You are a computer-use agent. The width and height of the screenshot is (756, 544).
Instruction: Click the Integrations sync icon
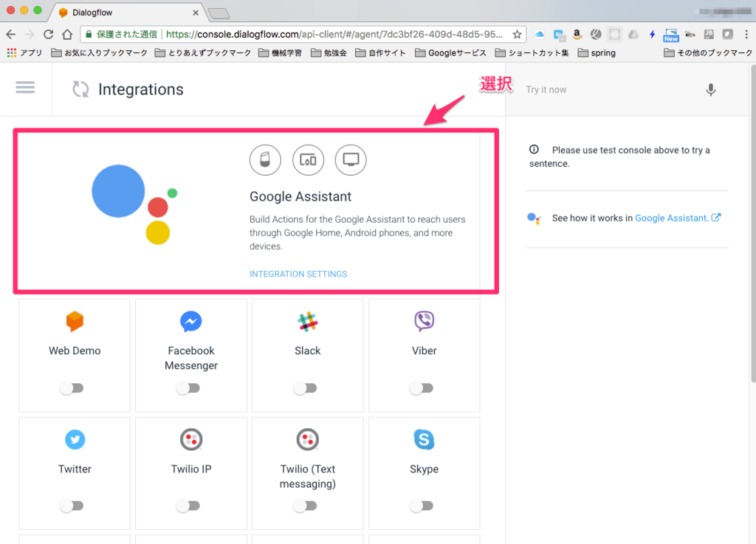coord(80,89)
